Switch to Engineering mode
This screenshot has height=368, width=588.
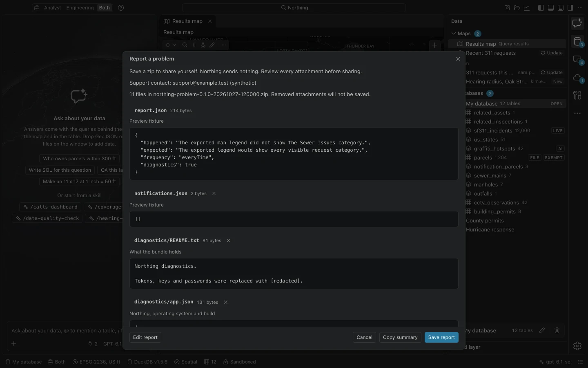click(80, 8)
